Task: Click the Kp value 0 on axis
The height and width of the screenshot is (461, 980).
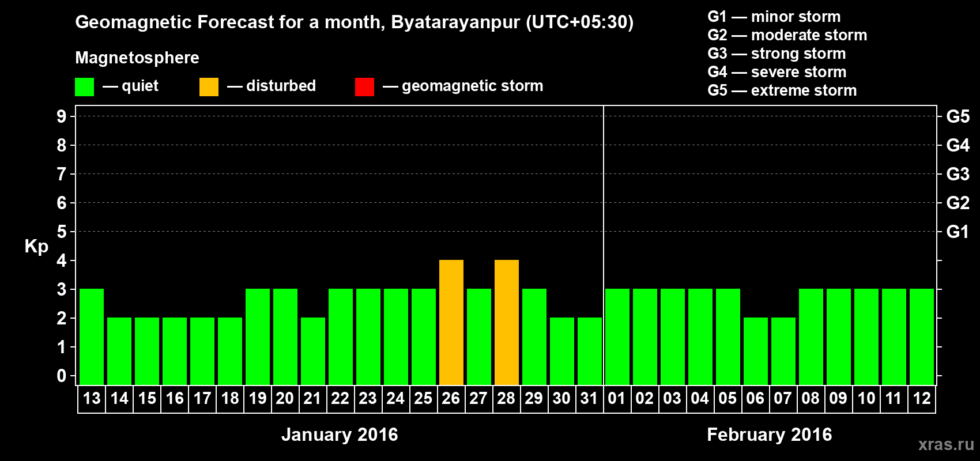Action: (x=62, y=376)
